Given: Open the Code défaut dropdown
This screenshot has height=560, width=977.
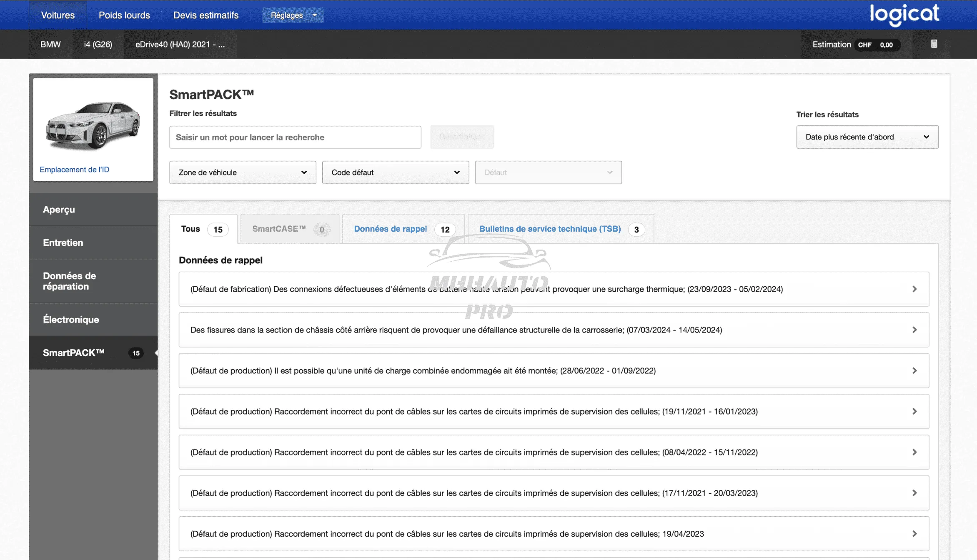Looking at the screenshot, I should click(395, 172).
